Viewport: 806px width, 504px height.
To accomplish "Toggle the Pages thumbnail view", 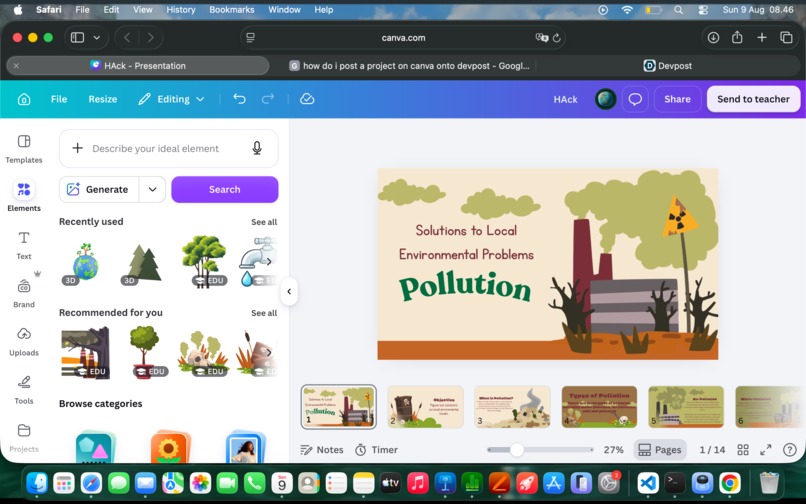I will pos(660,449).
